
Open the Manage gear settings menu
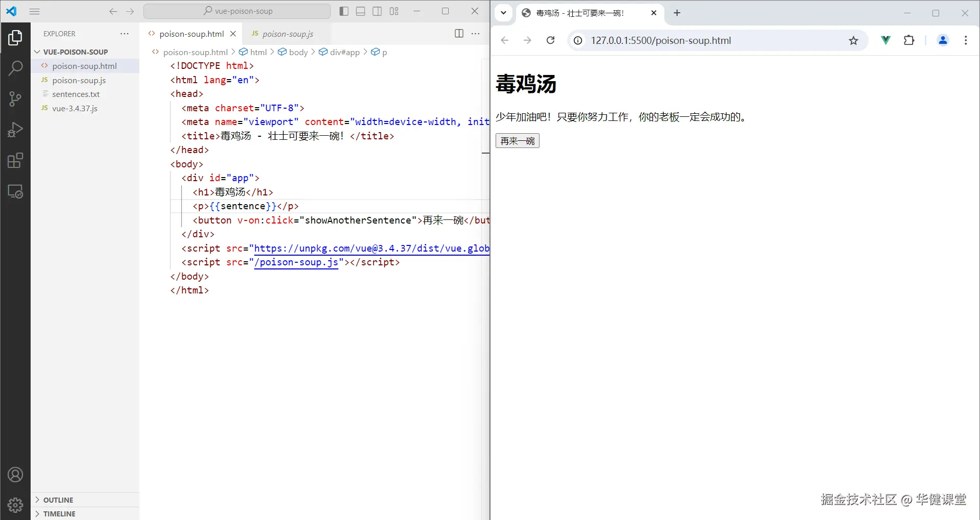(15, 505)
